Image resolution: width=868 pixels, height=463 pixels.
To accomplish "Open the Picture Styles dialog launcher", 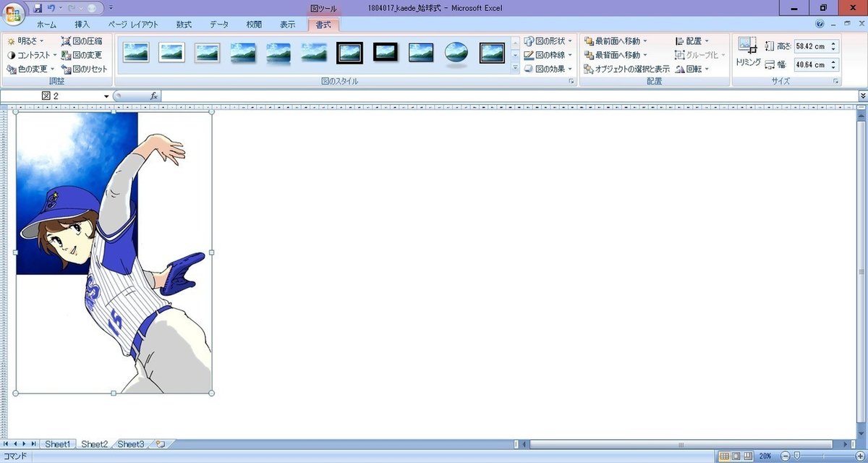I will (571, 82).
